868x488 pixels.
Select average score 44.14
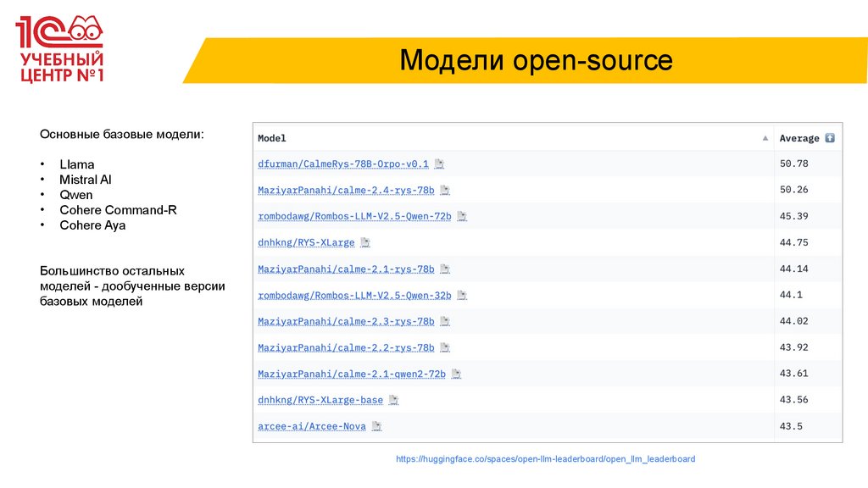793,269
